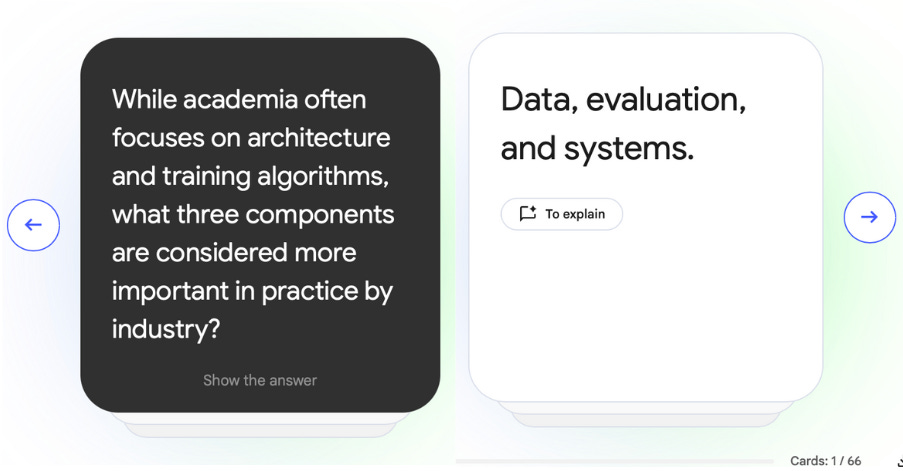The image size is (903, 471).
Task: Click the "Cards: 1 / 66" counter
Action: (825, 461)
